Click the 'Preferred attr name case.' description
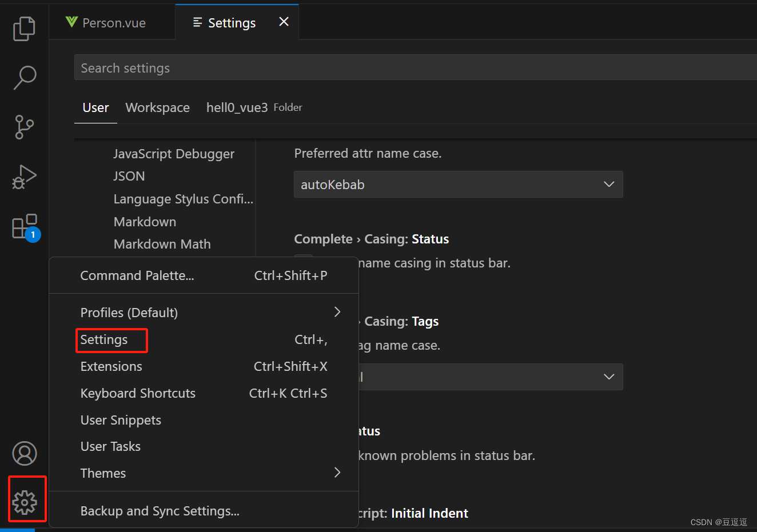757x532 pixels. tap(368, 153)
